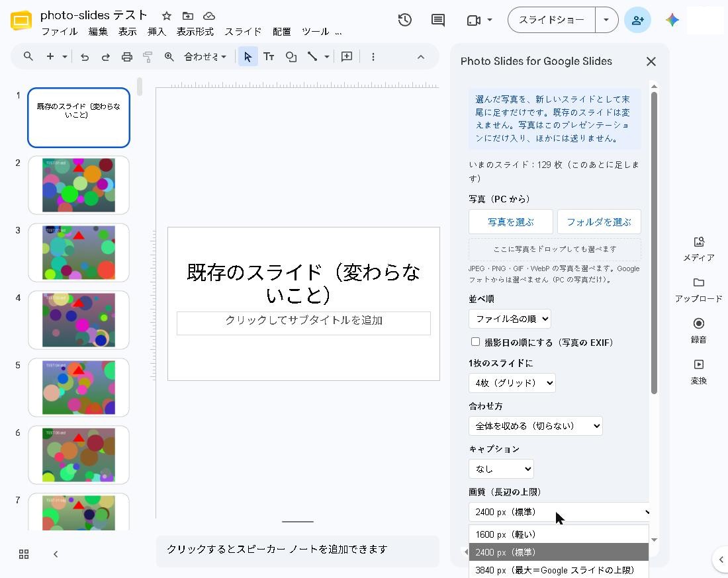728x578 pixels.
Task: Open the ファイル menu
Action: [x=60, y=32]
